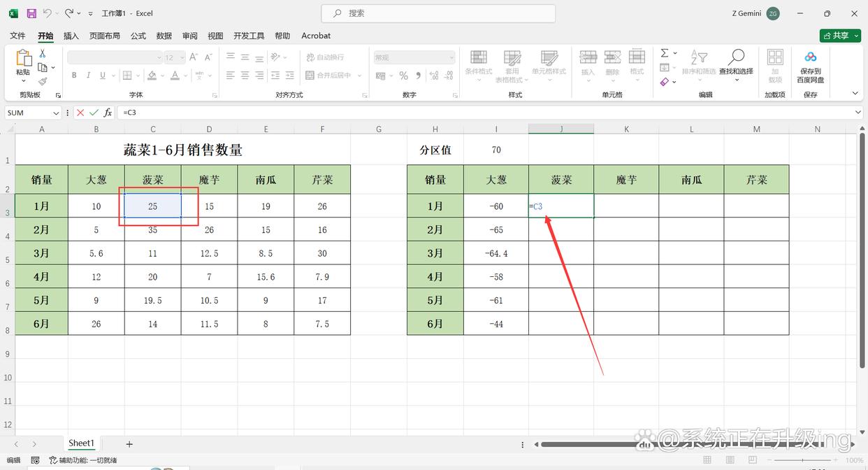Select the cell containing 70 next to 分区值
The width and height of the screenshot is (868, 470).
coord(496,150)
